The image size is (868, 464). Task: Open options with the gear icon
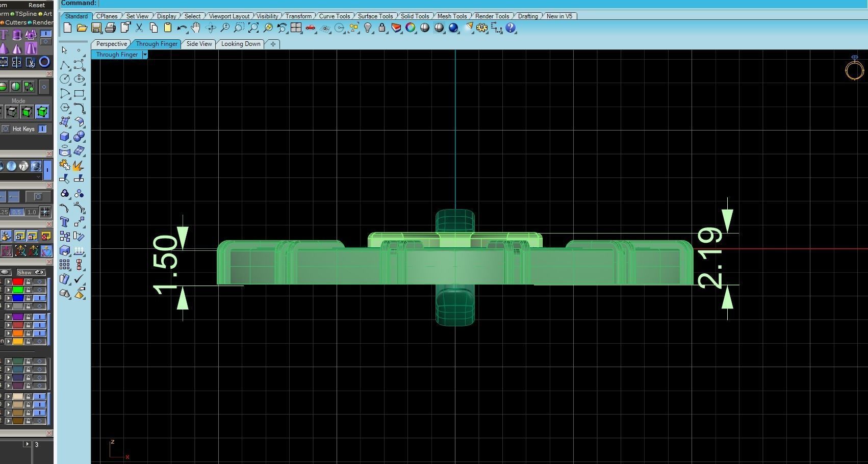482,28
